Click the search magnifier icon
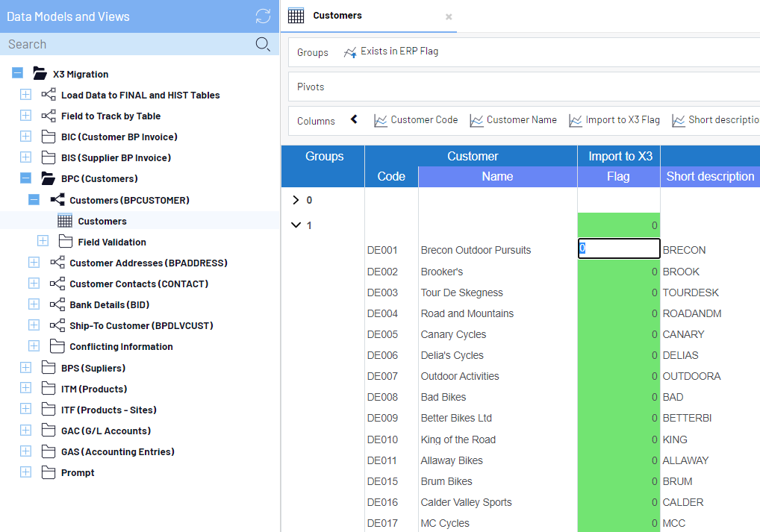This screenshot has width=760, height=532. click(x=263, y=44)
